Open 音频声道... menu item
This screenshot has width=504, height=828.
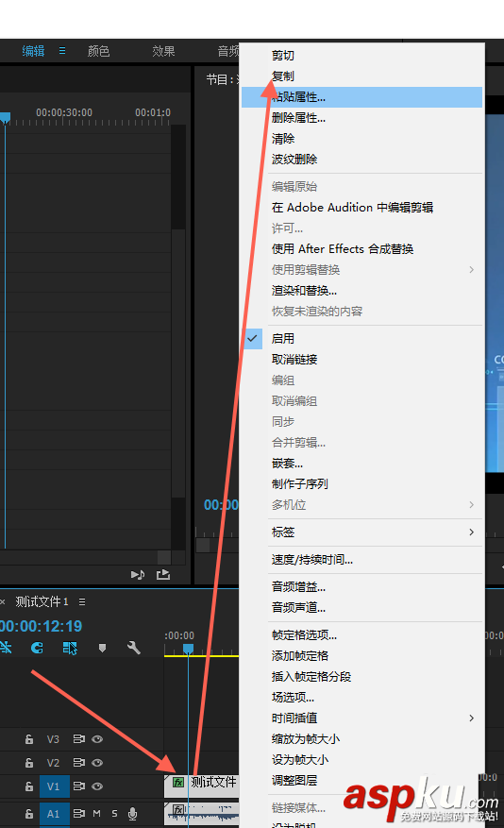click(x=362, y=608)
